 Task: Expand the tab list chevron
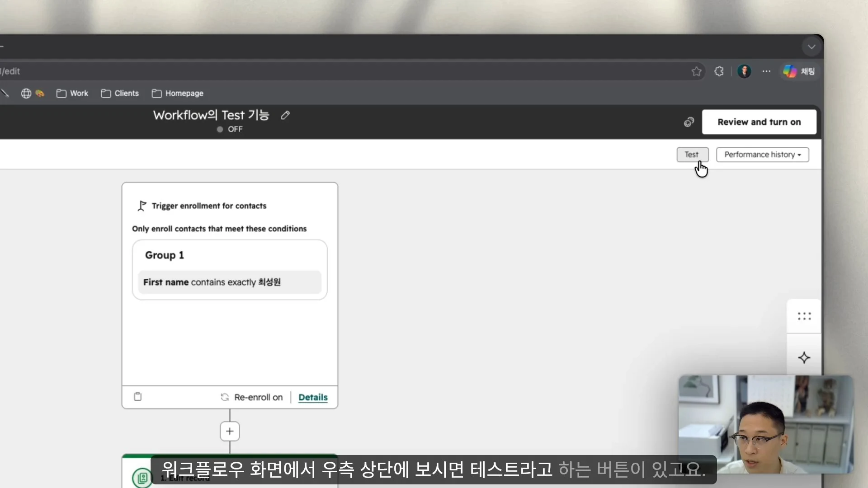tap(811, 47)
